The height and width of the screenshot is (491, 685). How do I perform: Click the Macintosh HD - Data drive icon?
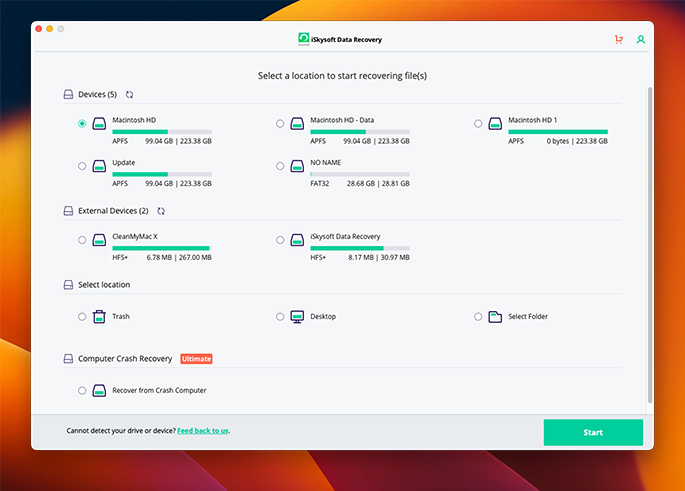(297, 124)
